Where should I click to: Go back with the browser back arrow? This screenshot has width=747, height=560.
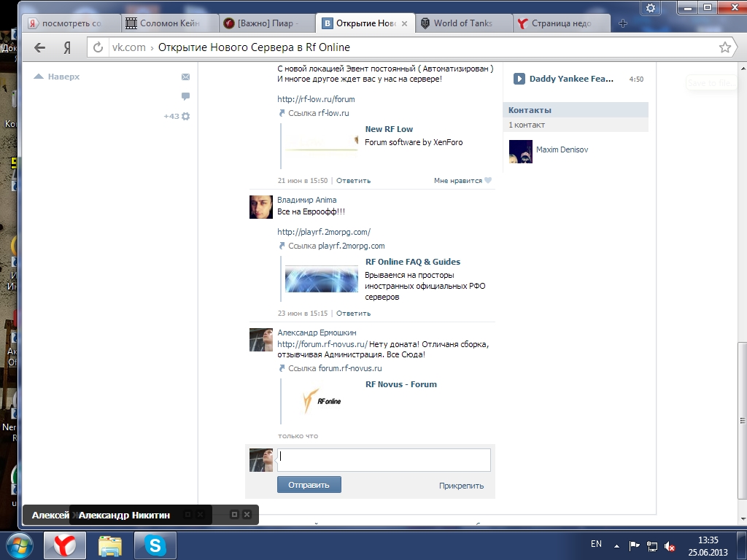[x=39, y=47]
